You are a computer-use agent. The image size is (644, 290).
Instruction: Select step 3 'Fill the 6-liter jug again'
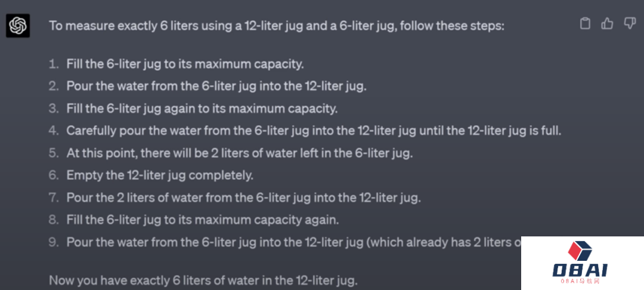[202, 108]
